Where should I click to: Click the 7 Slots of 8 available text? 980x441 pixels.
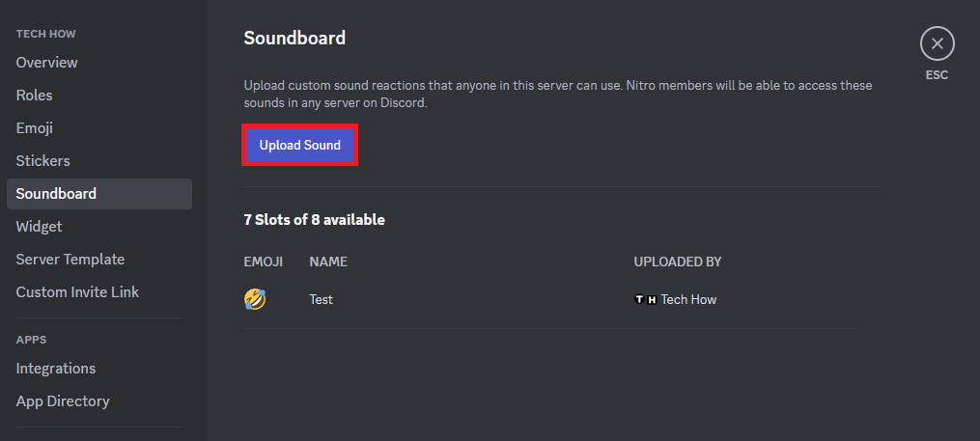[314, 220]
